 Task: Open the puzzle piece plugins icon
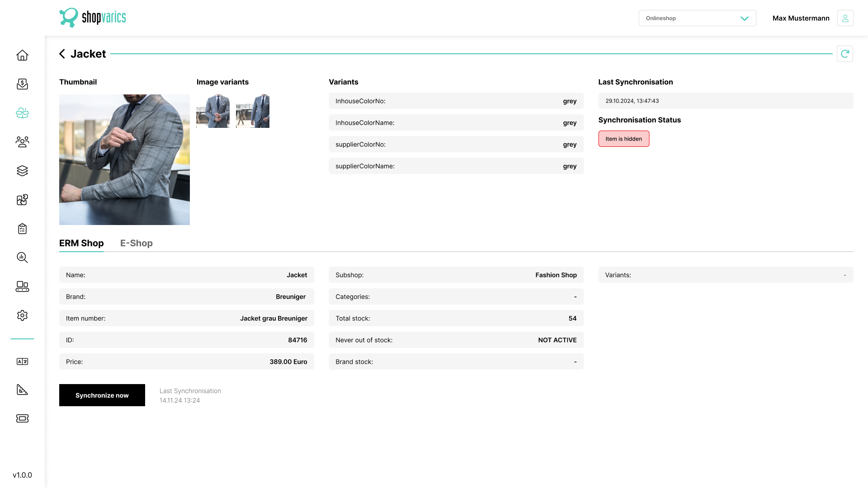tap(22, 200)
